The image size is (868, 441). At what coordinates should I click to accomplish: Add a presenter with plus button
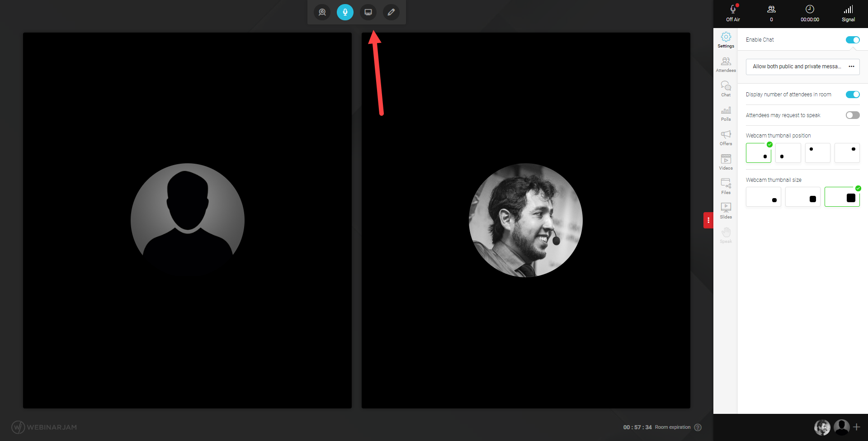tap(856, 427)
